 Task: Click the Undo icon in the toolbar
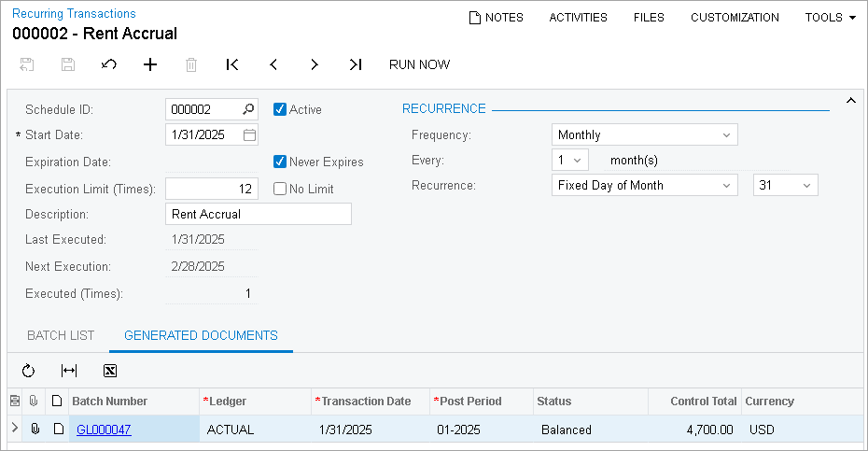coord(109,64)
